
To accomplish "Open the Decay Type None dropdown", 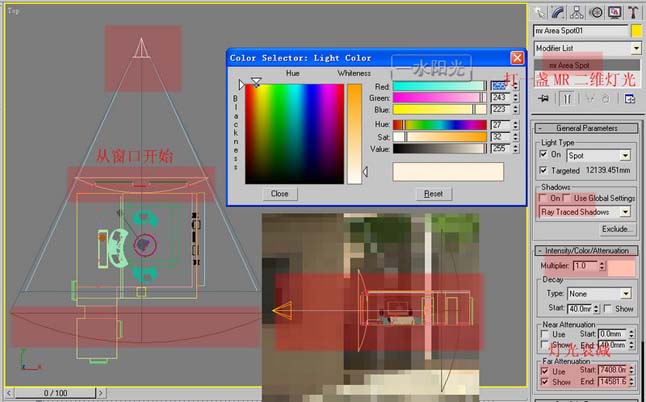I will tap(599, 294).
